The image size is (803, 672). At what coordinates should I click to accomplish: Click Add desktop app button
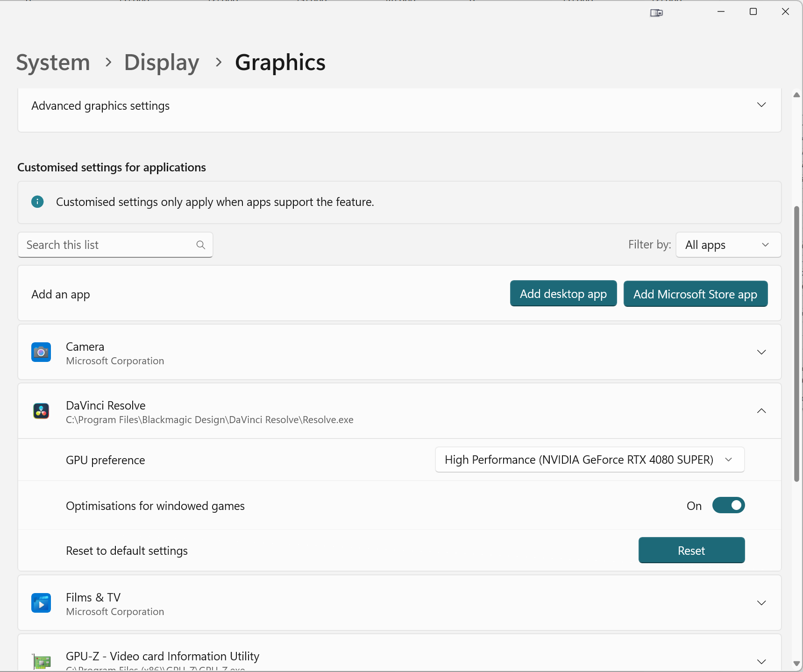tap(563, 294)
